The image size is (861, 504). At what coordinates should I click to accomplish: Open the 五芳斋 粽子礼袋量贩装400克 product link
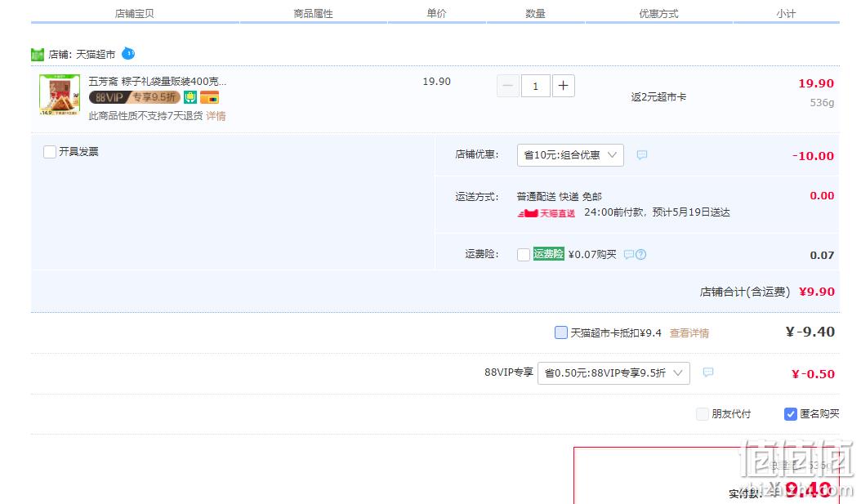[x=158, y=81]
